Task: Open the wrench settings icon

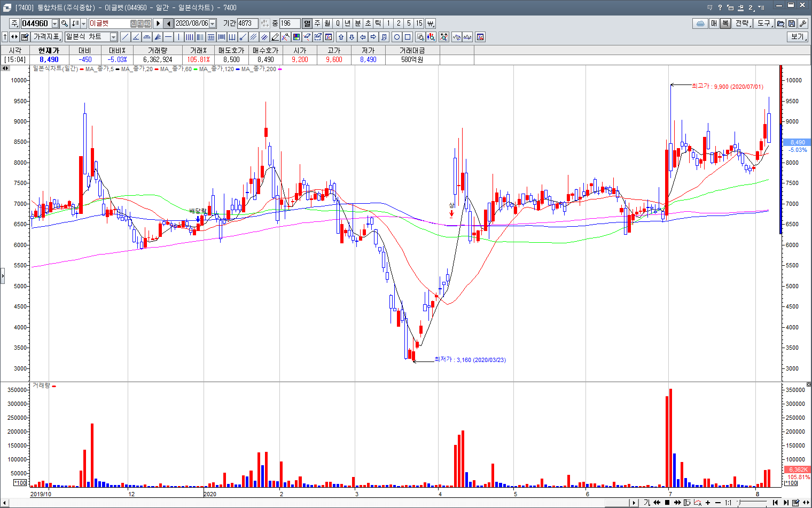Action: pos(802,24)
